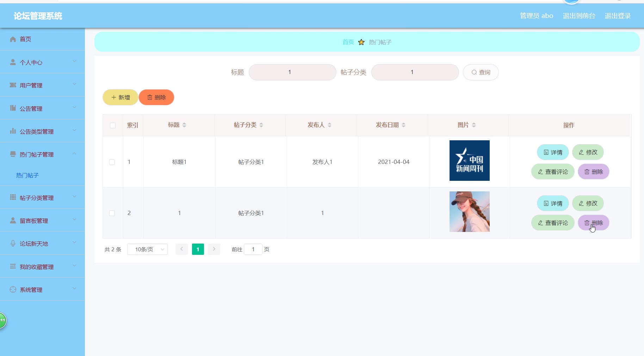The image size is (644, 356).
Task: Expand the 留言板管理 menu chevron
Action: tap(74, 220)
